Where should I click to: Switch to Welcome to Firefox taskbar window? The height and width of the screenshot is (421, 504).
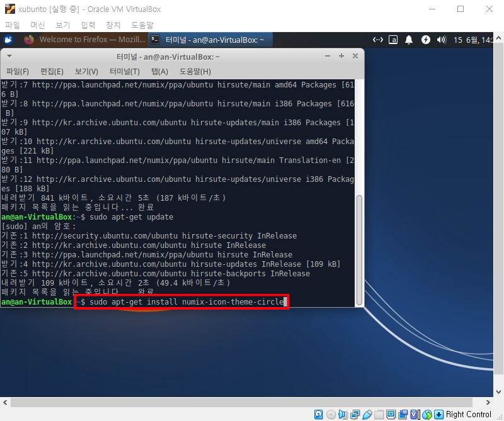click(x=84, y=40)
